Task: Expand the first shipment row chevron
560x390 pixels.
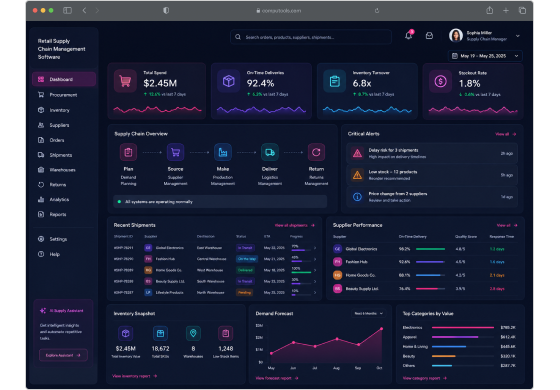Action: [x=315, y=248]
